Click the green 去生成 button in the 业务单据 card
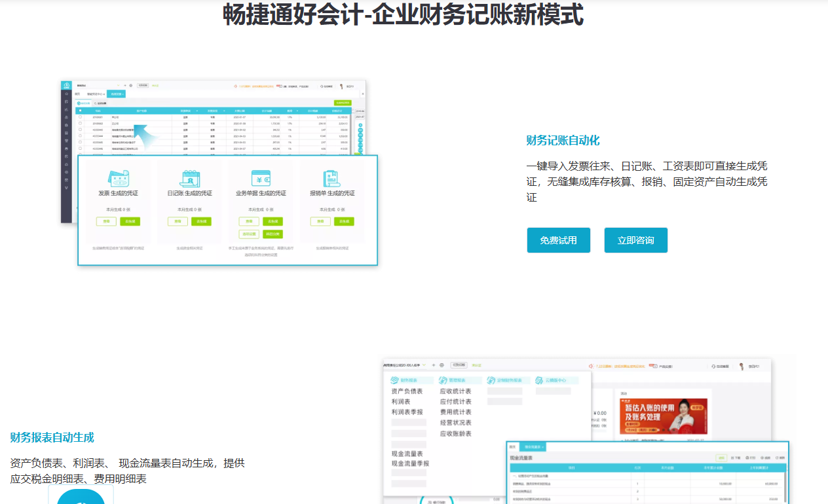 point(273,221)
